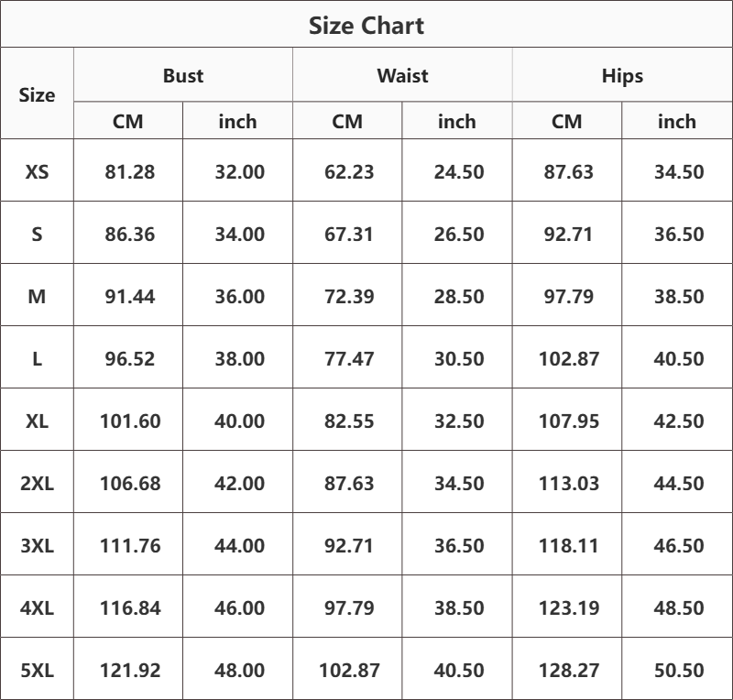The width and height of the screenshot is (733, 700).
Task: Select the 123.19 hips CM cell
Action: coord(568,607)
